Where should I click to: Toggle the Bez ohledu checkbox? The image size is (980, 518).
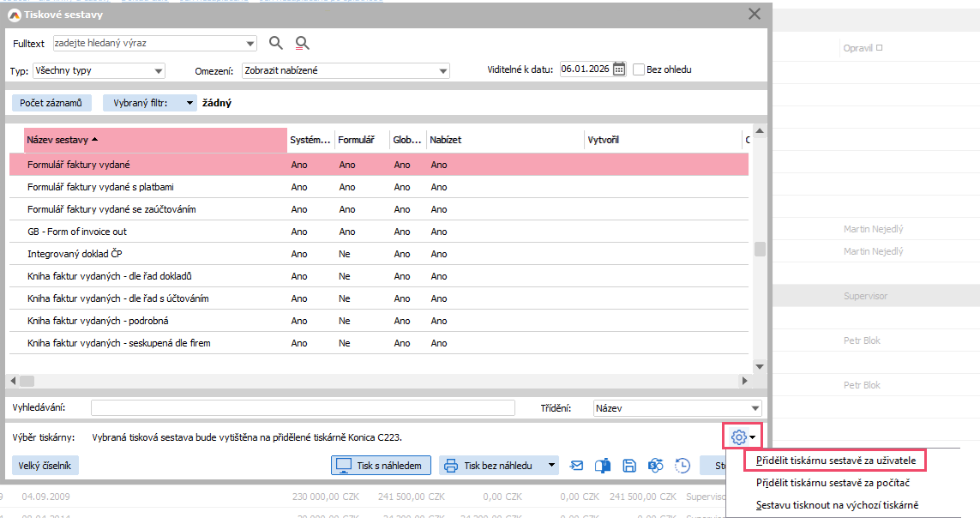tap(639, 69)
